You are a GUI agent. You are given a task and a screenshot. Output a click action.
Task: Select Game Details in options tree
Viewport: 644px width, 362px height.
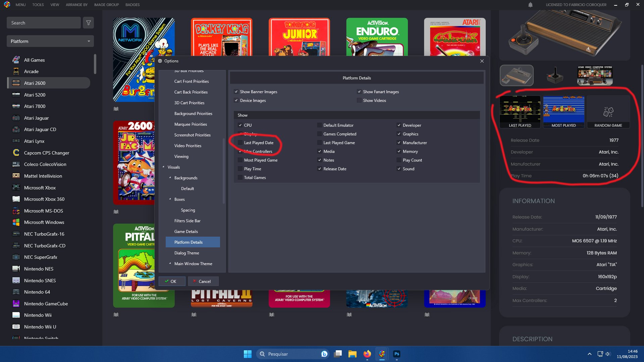pos(186,232)
